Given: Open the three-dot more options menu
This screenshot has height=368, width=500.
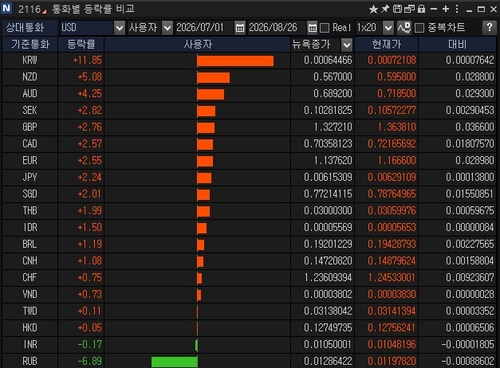Looking at the screenshot, I should click(x=457, y=9).
